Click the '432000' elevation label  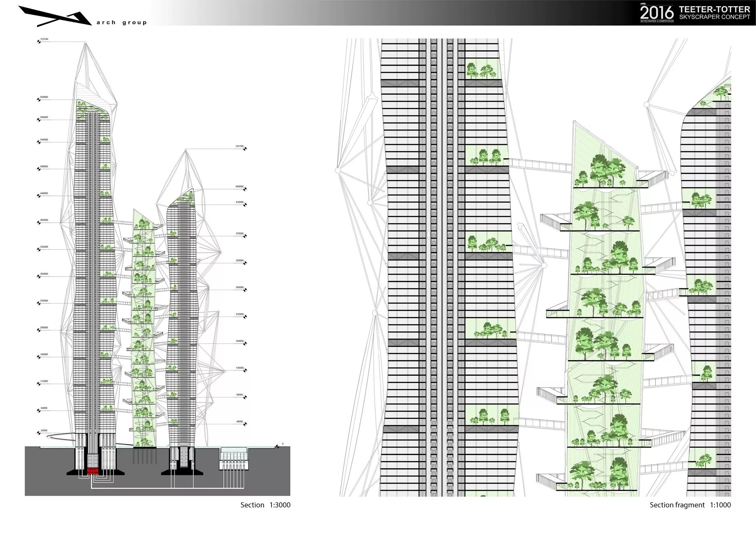tap(239, 202)
